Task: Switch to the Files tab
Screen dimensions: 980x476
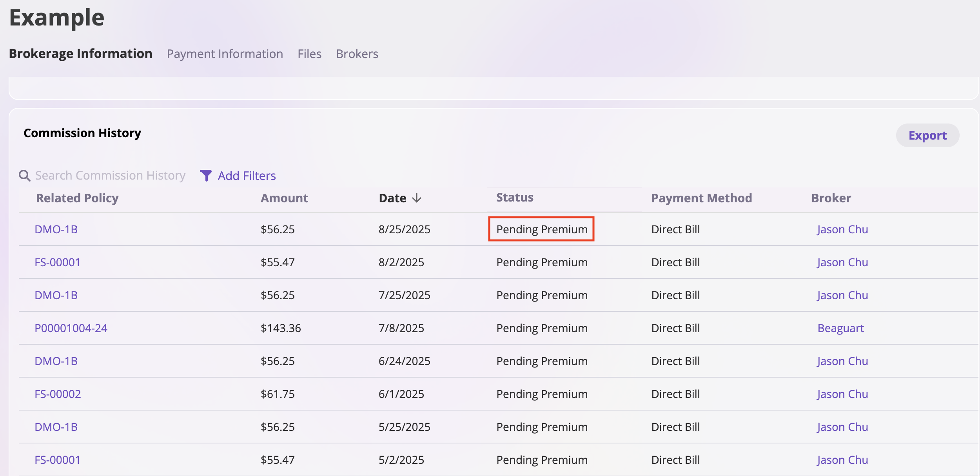Action: click(309, 54)
